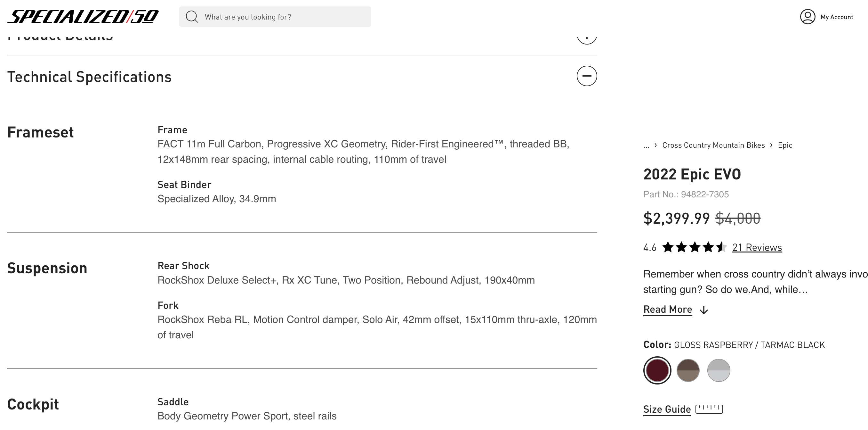Collapse the Technical Specifications section
The height and width of the screenshot is (430, 868).
coord(587,76)
